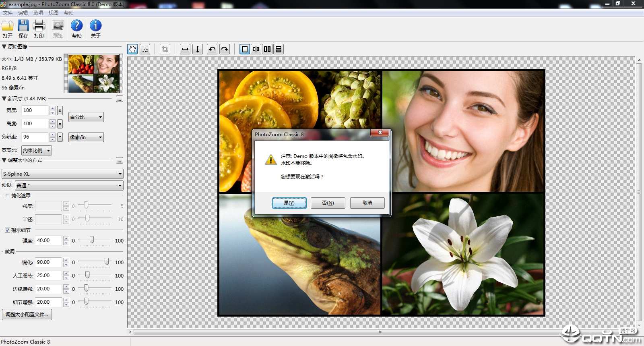Collapse the 调整大小的方式 section
Image resolution: width=644 pixels, height=346 pixels.
[4, 160]
